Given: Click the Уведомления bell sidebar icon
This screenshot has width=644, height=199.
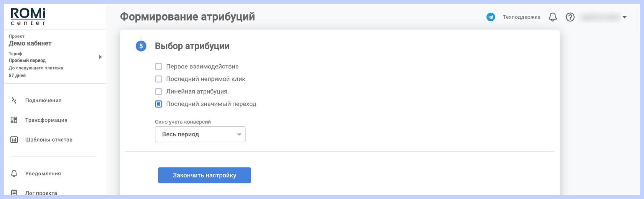Looking at the screenshot, I should point(14,173).
